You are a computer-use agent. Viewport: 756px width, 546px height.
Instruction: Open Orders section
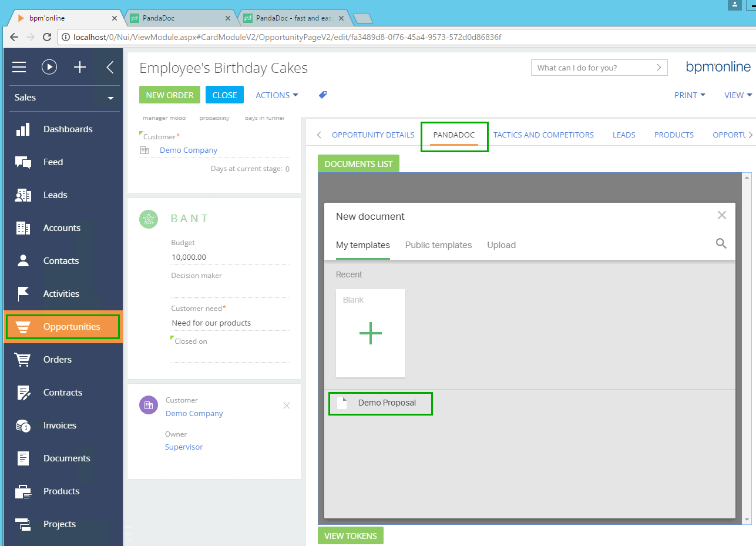tap(63, 360)
